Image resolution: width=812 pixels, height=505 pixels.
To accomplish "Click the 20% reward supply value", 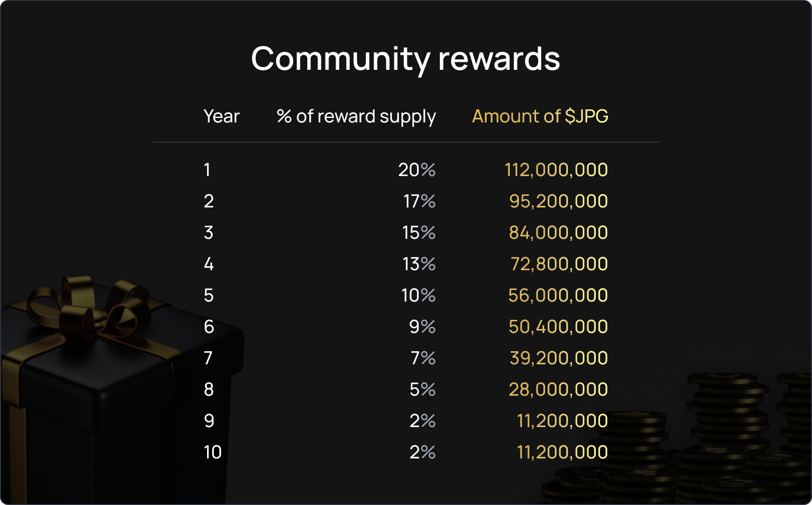I will [x=417, y=170].
